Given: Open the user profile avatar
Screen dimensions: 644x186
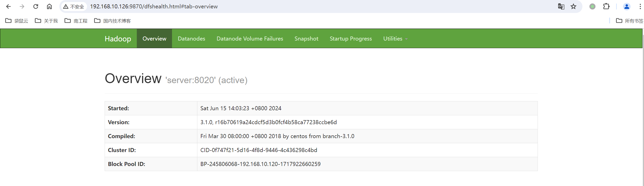Looking at the screenshot, I should click(x=627, y=7).
